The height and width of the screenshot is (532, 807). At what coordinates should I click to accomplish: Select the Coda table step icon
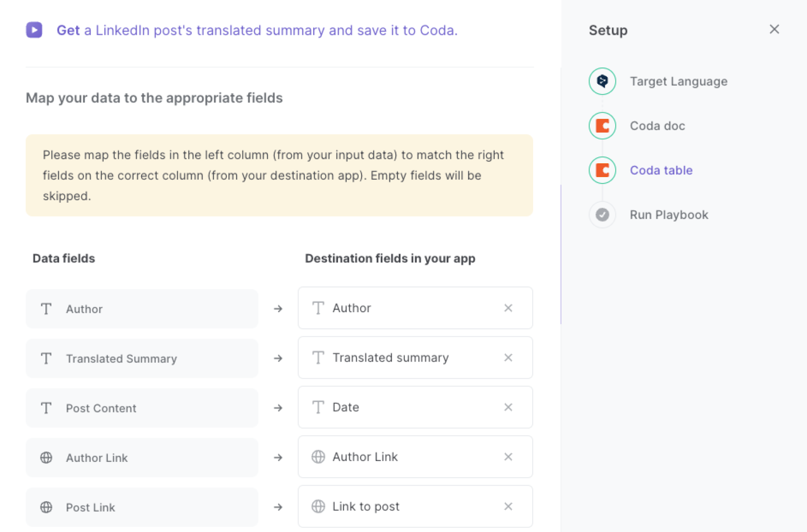602,170
